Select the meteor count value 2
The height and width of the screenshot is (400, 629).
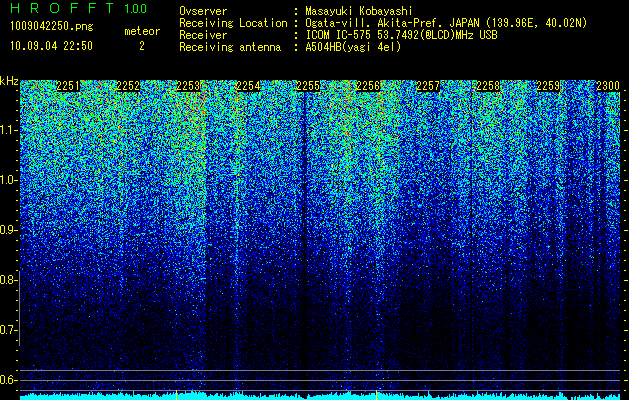[x=142, y=46]
